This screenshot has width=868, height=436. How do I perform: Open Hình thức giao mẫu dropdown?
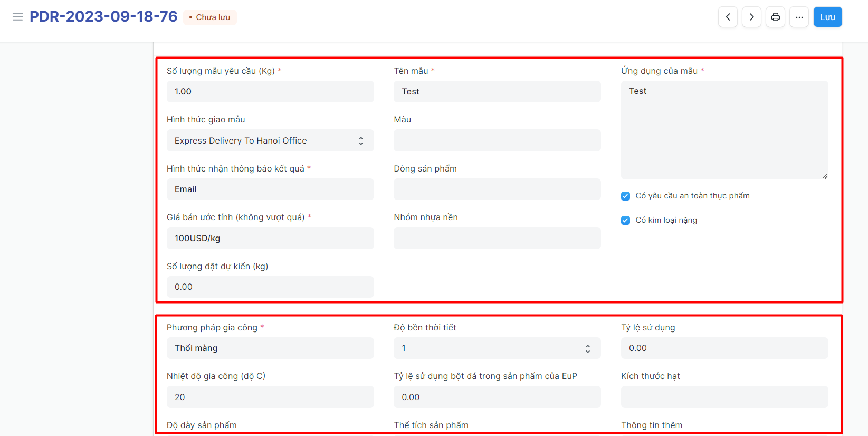[270, 141]
